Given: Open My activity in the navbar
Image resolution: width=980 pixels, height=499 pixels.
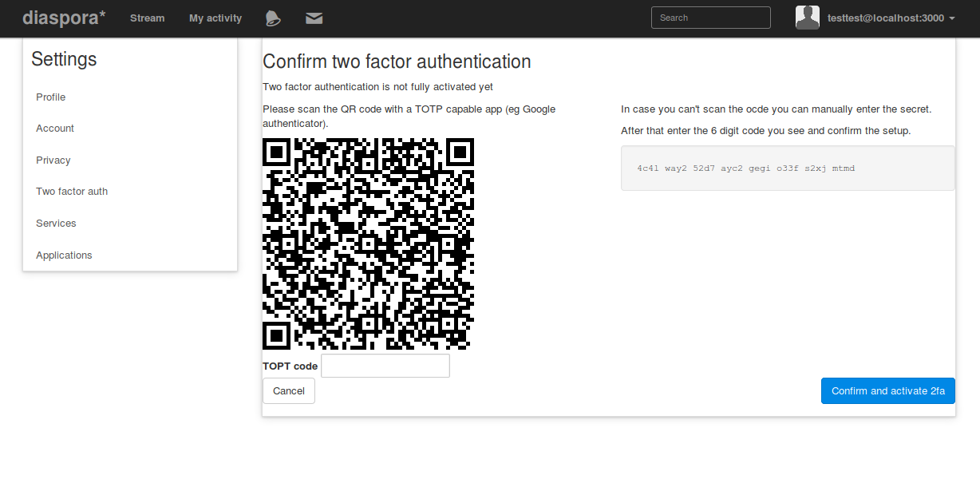Looking at the screenshot, I should coord(215,18).
